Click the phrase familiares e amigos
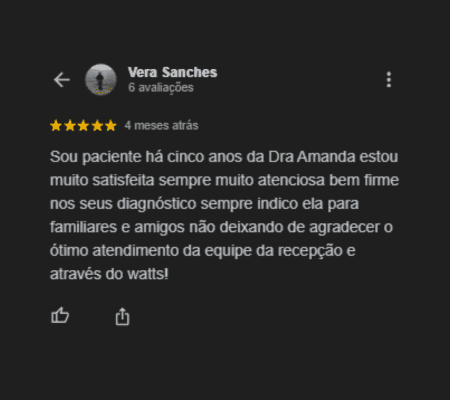The image size is (450, 400). click(117, 227)
